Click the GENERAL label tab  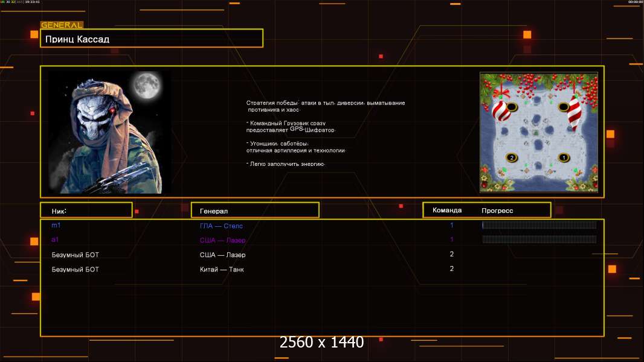pos(62,25)
